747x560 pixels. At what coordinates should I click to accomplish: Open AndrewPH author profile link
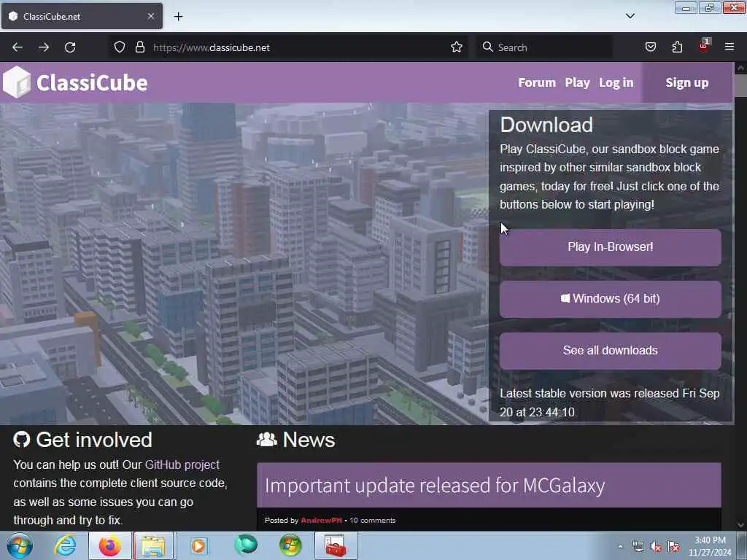tap(322, 521)
